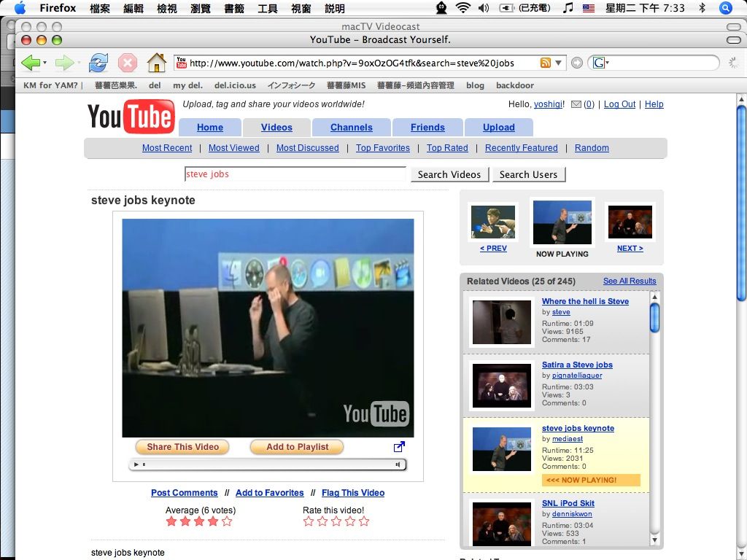Switch to the Videos tab

coord(276,127)
